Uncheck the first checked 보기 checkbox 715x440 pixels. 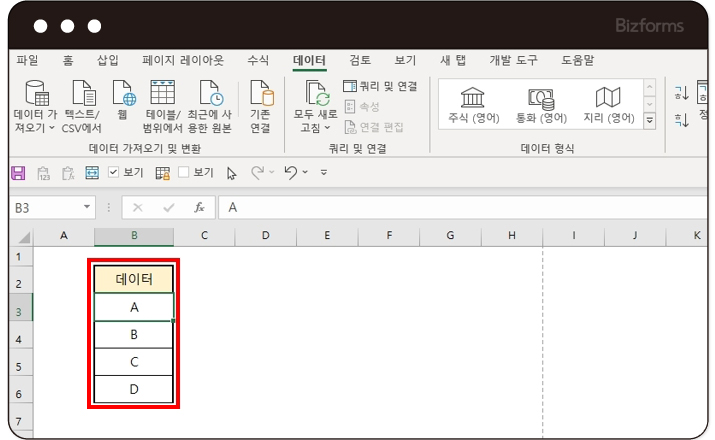point(113,173)
